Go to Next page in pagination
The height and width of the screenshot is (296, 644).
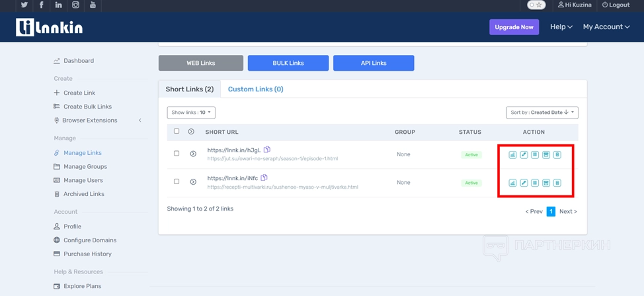click(568, 212)
